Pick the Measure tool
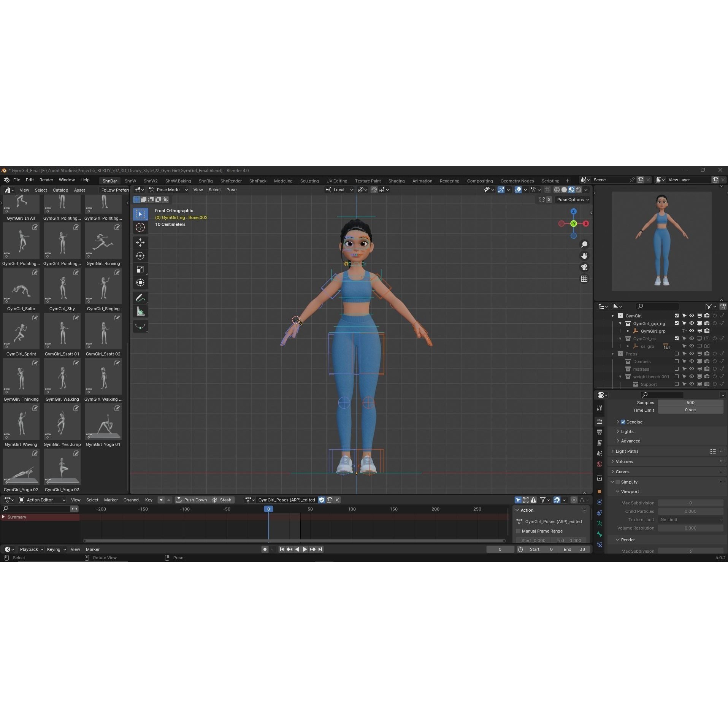The image size is (728, 728). coord(140,311)
